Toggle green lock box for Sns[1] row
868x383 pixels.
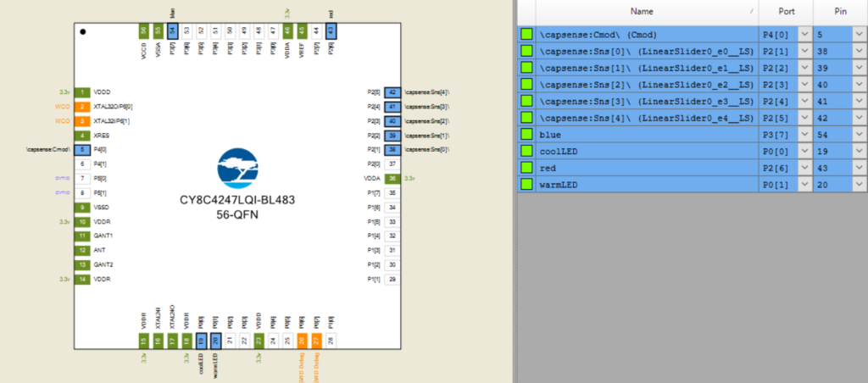526,68
